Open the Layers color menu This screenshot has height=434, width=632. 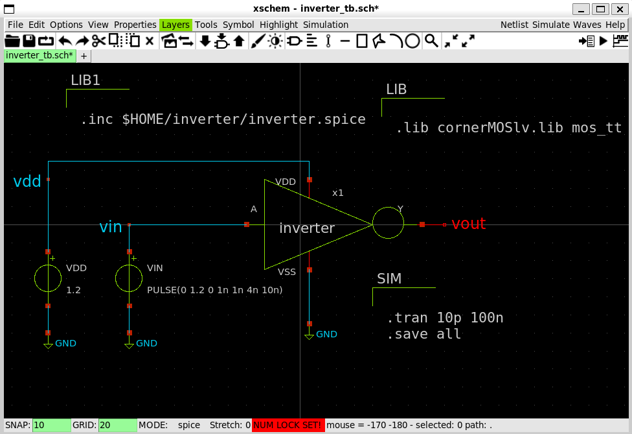(x=175, y=25)
